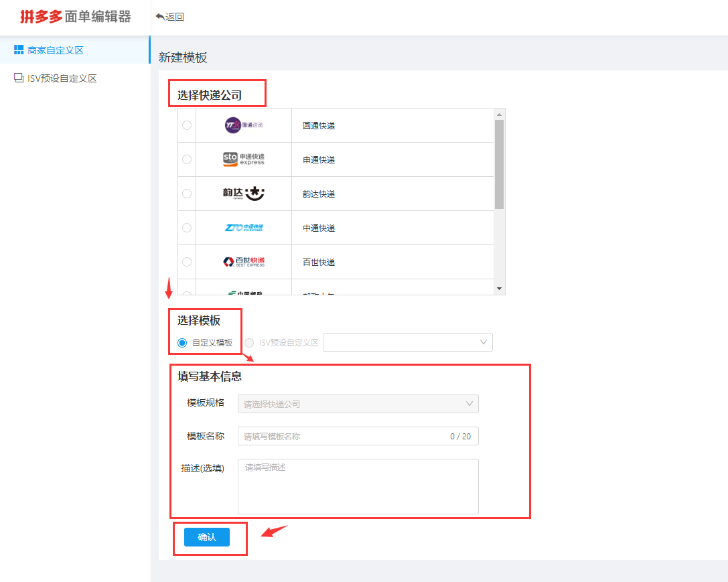Open the ISV预设 template dropdown

[408, 342]
